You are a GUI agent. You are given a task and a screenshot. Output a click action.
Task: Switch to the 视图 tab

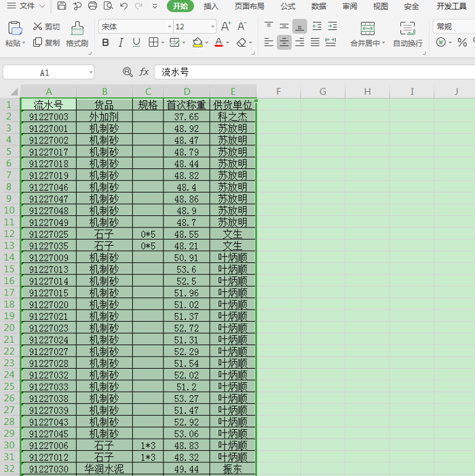click(381, 6)
